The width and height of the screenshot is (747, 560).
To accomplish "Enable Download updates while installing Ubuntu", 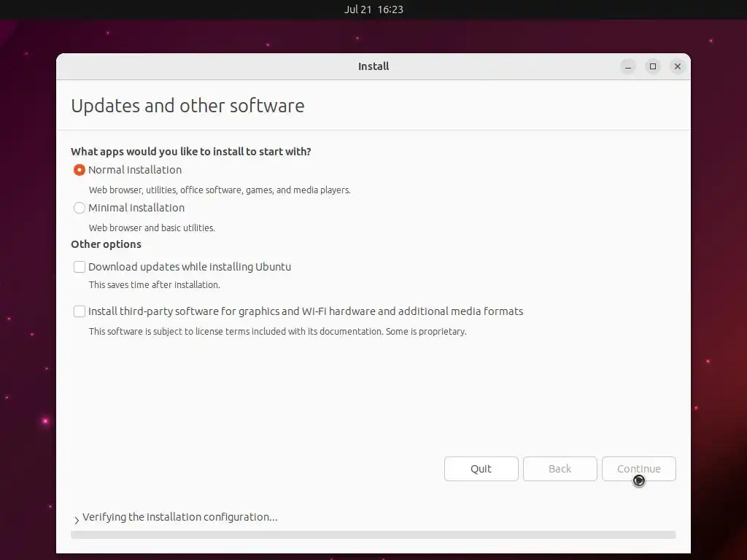I will pyautogui.click(x=80, y=267).
